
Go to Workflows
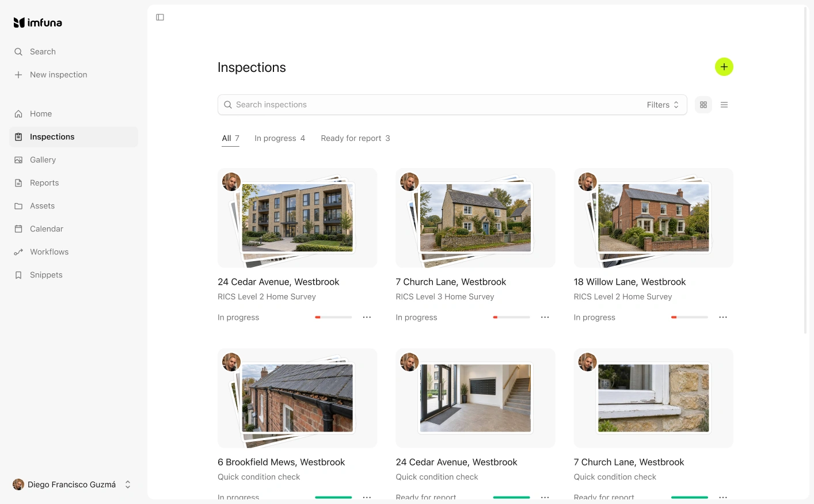click(x=74, y=252)
